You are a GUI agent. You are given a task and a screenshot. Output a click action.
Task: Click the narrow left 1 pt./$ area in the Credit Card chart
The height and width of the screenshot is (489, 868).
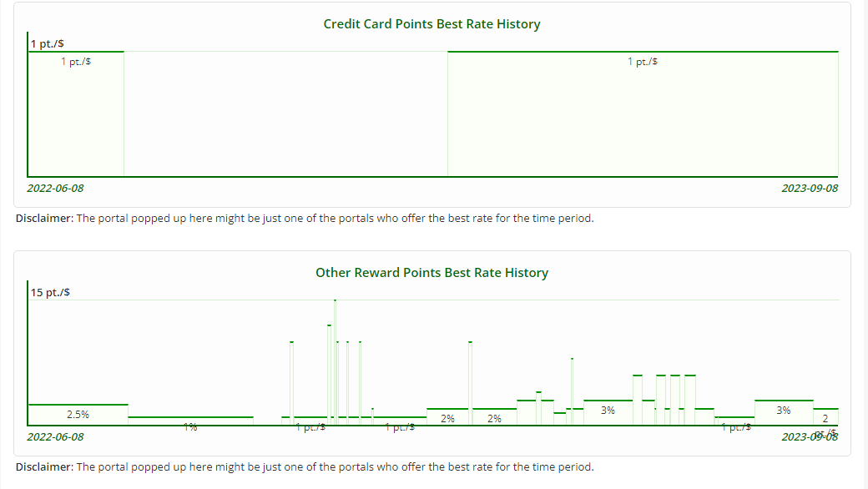[x=76, y=114]
